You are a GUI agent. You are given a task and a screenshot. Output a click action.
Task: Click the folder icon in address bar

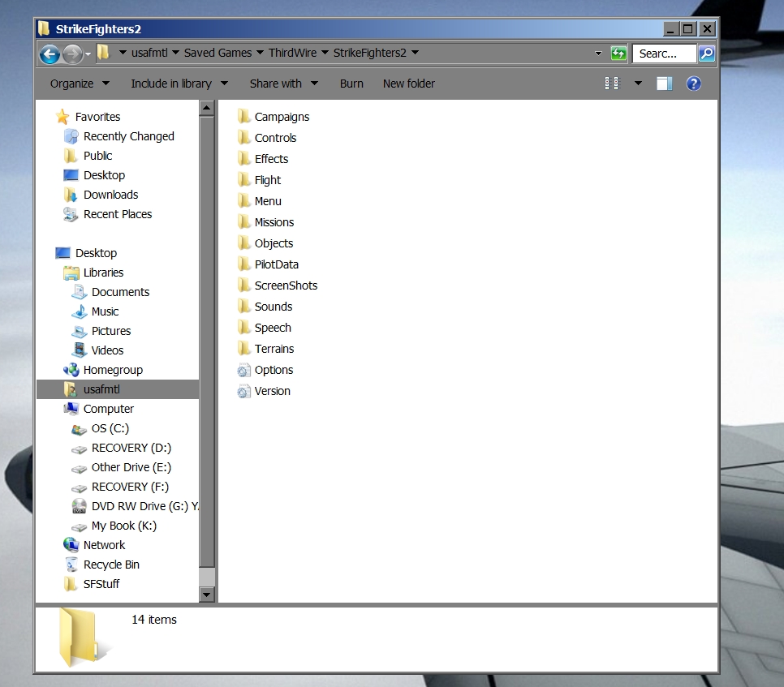point(104,53)
